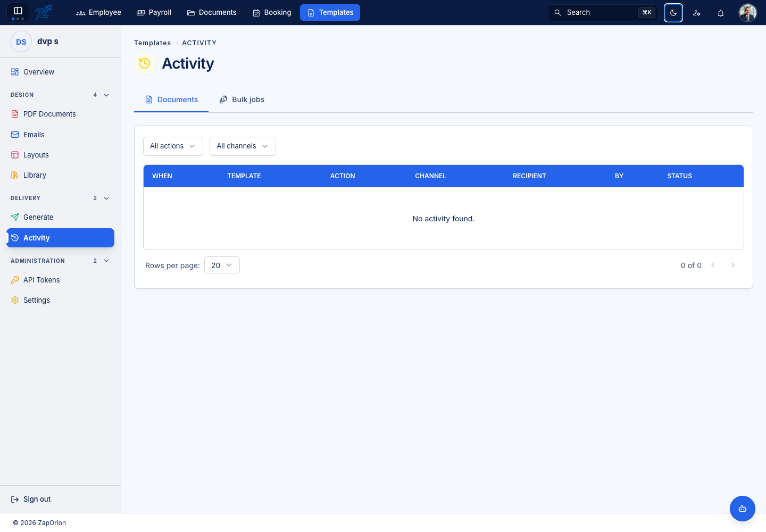Select the Templates top menu
Viewport: 766px width, 532px height.
point(330,12)
